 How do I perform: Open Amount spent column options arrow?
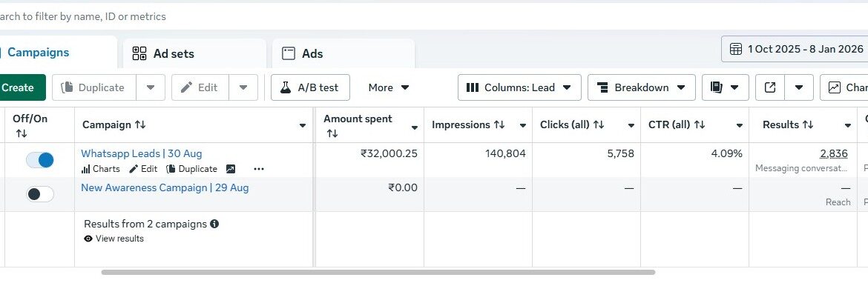pos(415,128)
